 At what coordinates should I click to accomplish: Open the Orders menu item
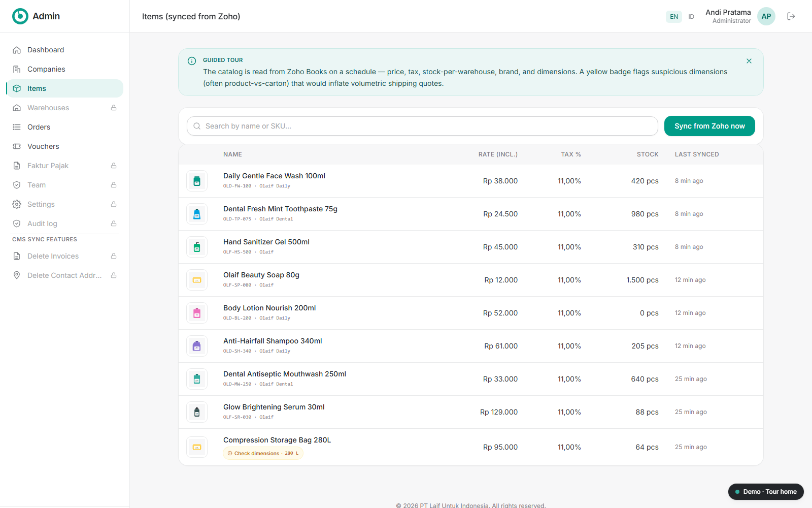[x=65, y=127]
